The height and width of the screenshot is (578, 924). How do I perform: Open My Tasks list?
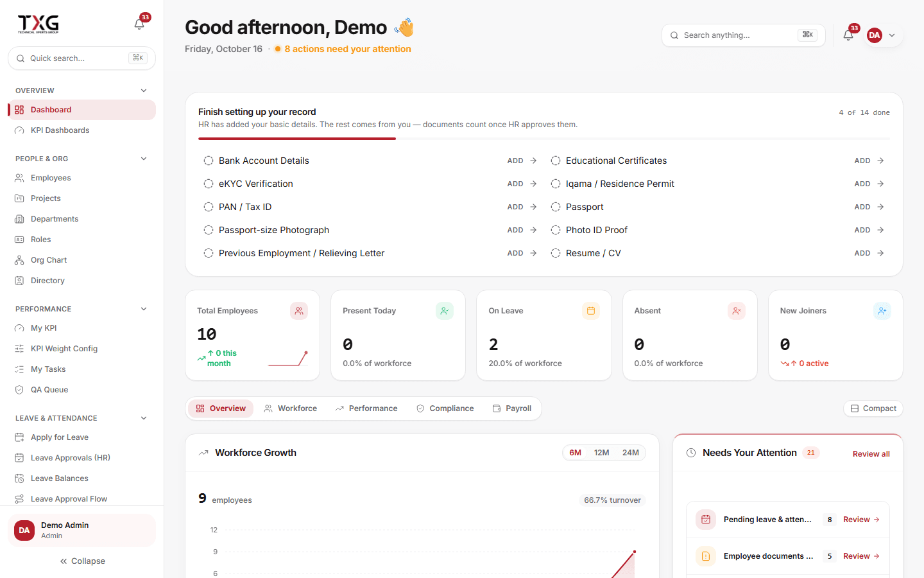tap(81, 369)
